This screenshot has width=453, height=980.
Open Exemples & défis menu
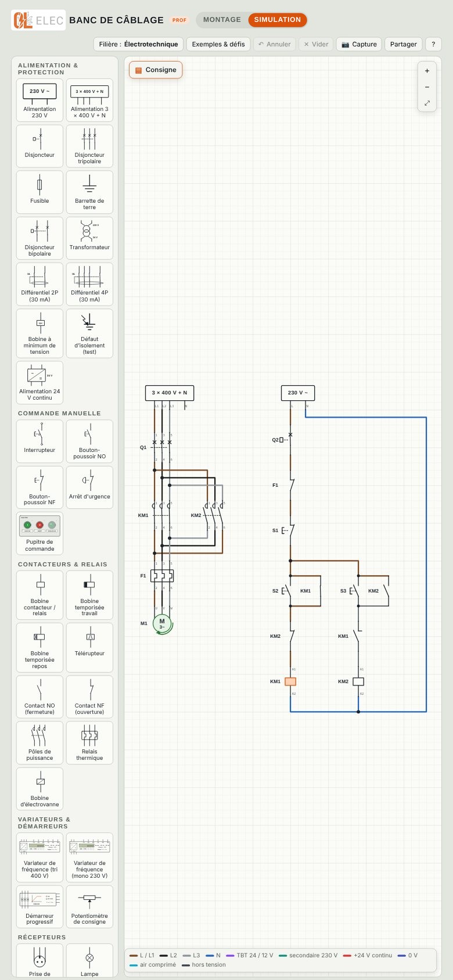pos(218,44)
